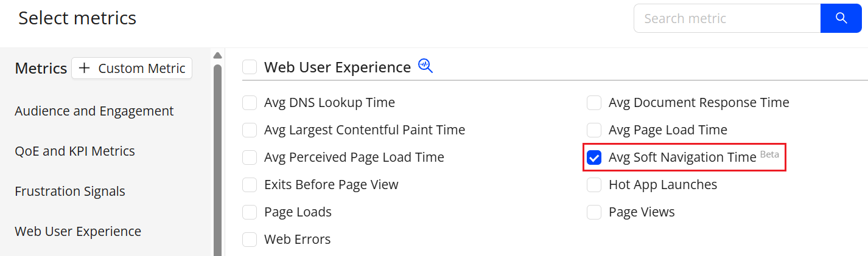Check the Page Views metric
The height and width of the screenshot is (256, 868).
click(x=594, y=212)
